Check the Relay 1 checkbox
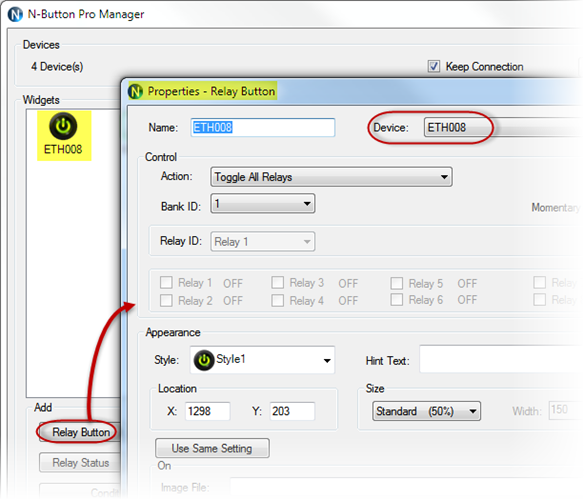Viewport: 584px width, 500px height. (166, 282)
